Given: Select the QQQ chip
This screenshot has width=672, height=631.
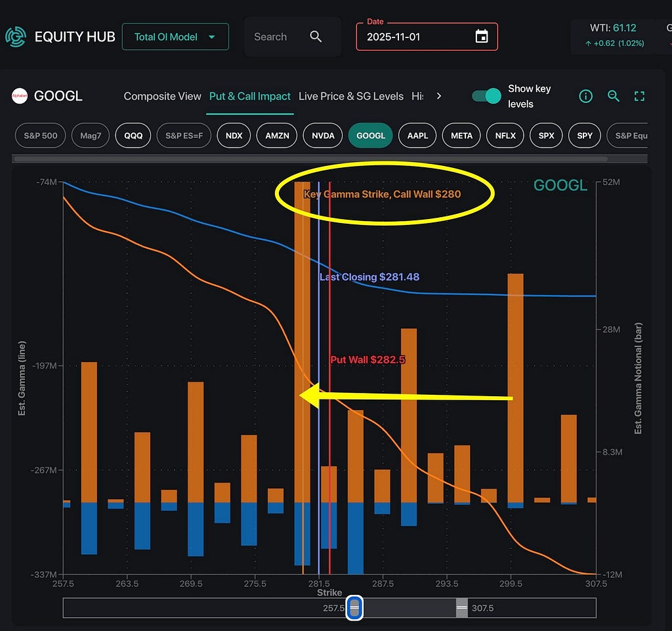Looking at the screenshot, I should tap(133, 135).
